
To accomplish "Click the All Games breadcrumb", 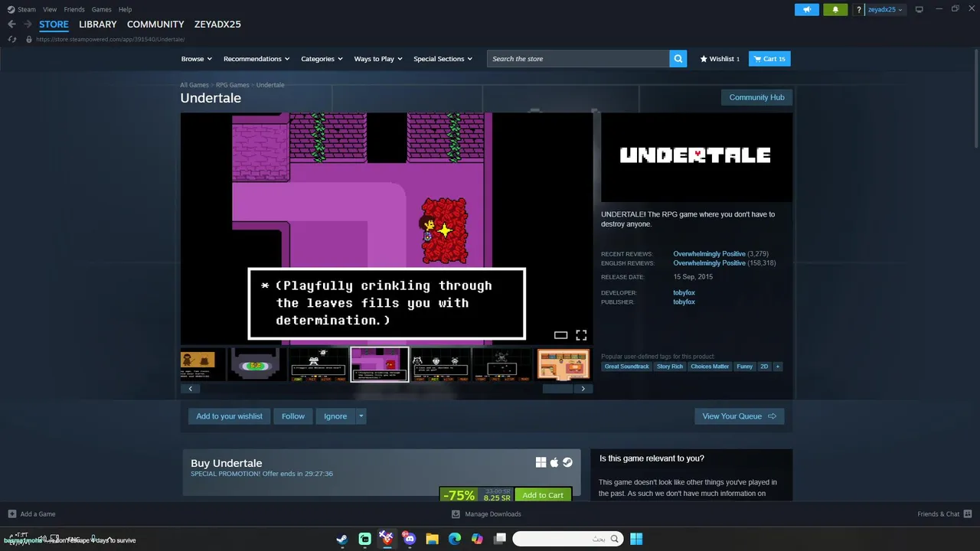I will [x=194, y=85].
